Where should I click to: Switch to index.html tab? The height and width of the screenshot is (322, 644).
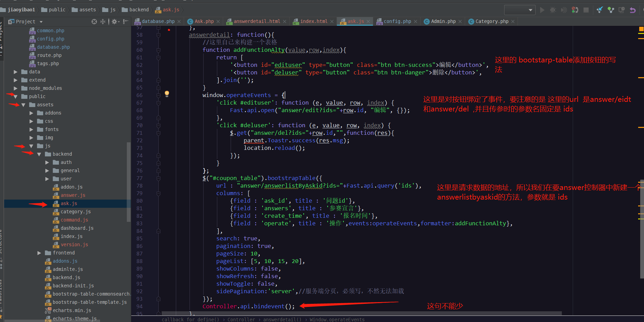click(314, 21)
